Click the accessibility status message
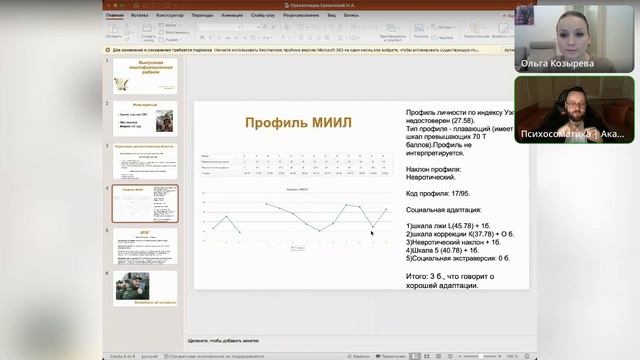Image resolution: width=640 pixels, height=360 pixels. pos(214,356)
